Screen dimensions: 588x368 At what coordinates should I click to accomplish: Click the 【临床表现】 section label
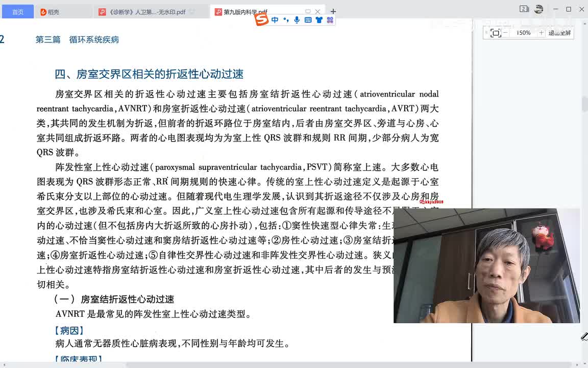pyautogui.click(x=79, y=359)
